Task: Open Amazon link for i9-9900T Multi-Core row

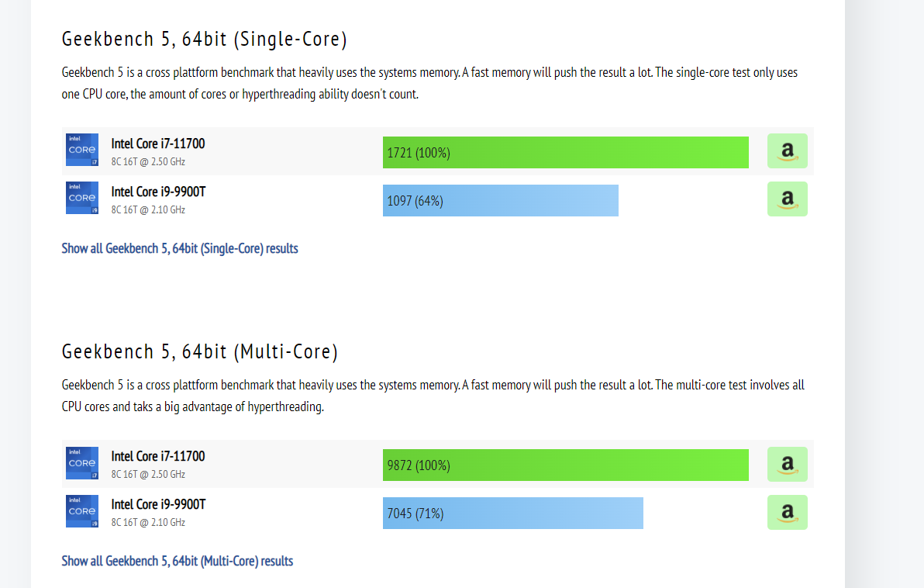Action: pyautogui.click(x=788, y=513)
